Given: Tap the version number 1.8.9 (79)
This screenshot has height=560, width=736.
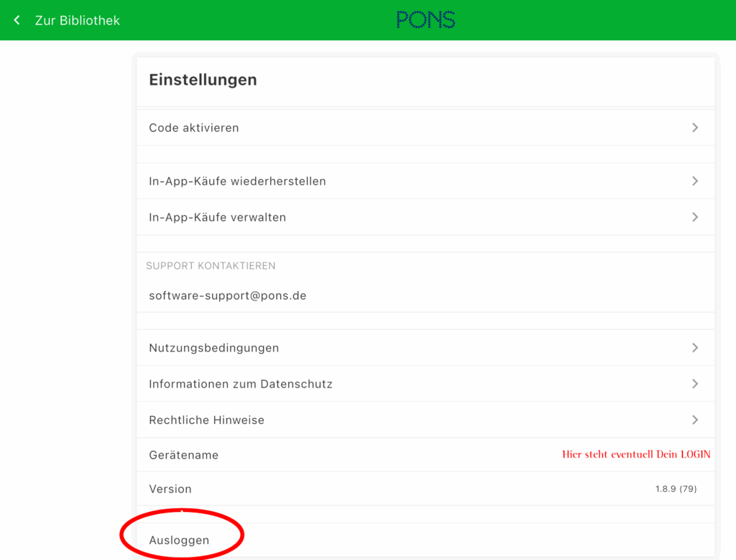Looking at the screenshot, I should pos(676,489).
